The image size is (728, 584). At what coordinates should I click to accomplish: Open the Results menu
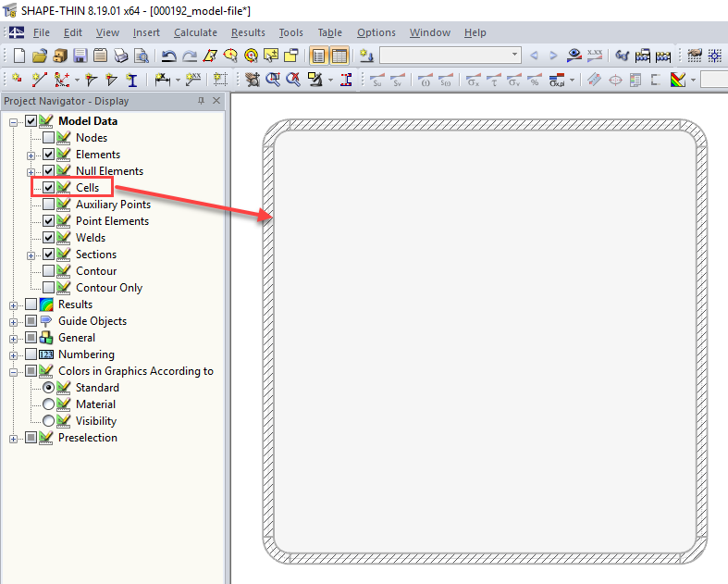coord(248,32)
